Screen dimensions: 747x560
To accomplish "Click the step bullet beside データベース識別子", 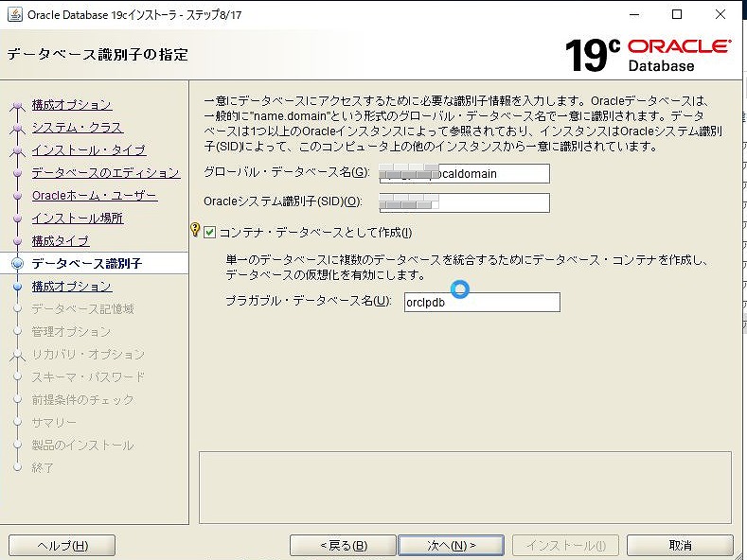I will point(18,263).
